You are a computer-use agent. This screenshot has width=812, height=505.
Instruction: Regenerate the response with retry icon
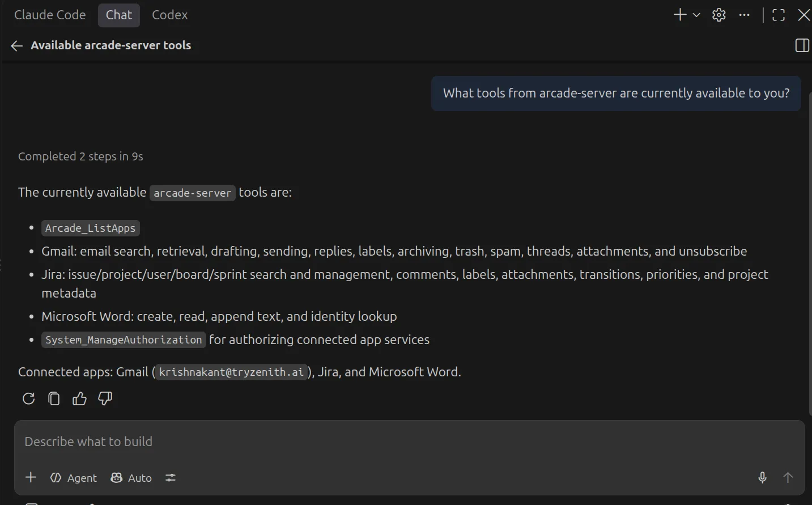(x=28, y=399)
